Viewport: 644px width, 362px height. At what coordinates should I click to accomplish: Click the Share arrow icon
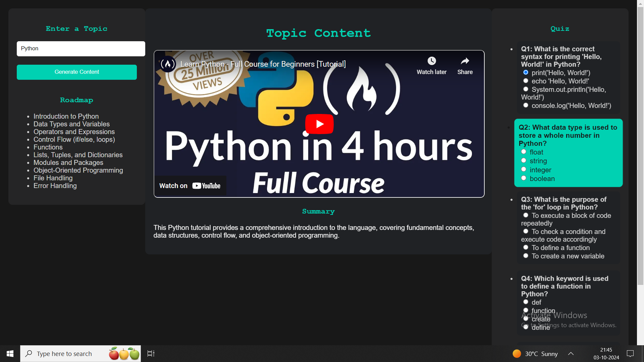465,61
